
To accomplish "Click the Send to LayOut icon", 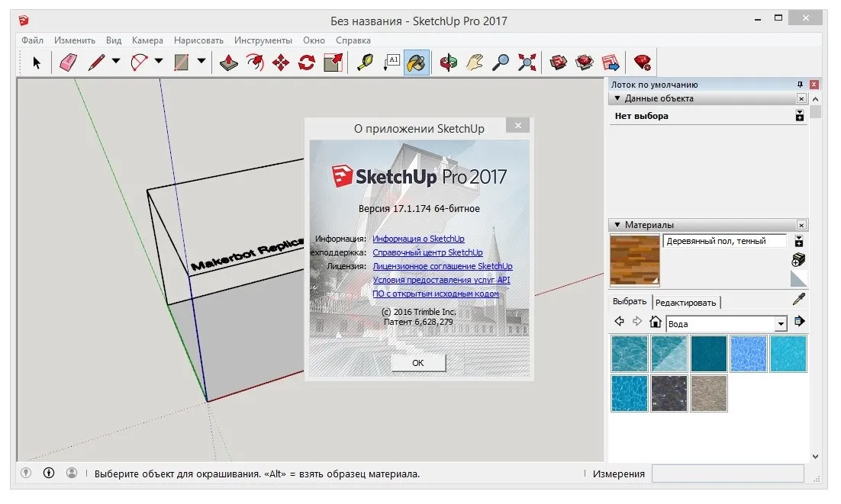I will [611, 63].
